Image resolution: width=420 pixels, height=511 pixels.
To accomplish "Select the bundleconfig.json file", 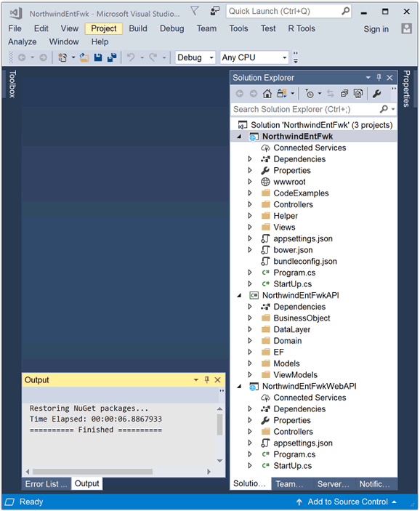I will 305,262.
